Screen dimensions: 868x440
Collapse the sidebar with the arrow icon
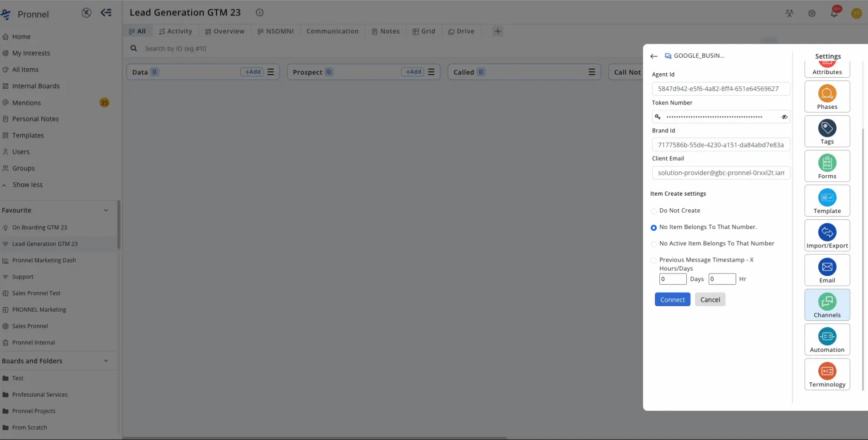(x=106, y=13)
